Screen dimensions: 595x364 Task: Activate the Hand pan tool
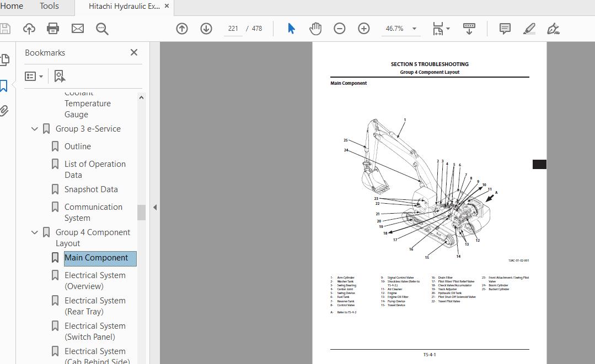(315, 29)
